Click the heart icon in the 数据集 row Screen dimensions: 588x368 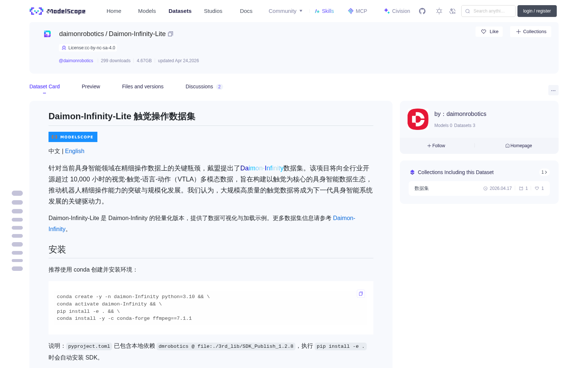coord(537,188)
